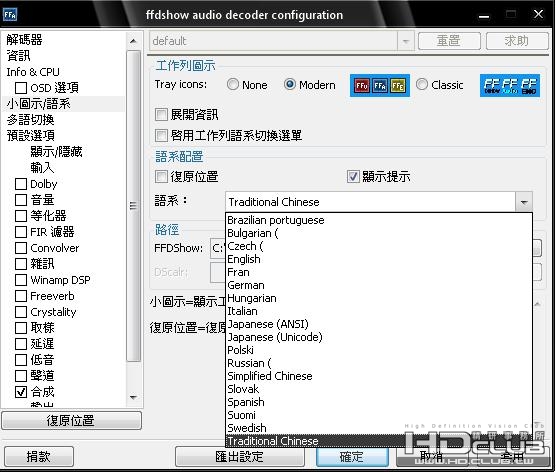Choose Czech from language list

[x=379, y=246]
